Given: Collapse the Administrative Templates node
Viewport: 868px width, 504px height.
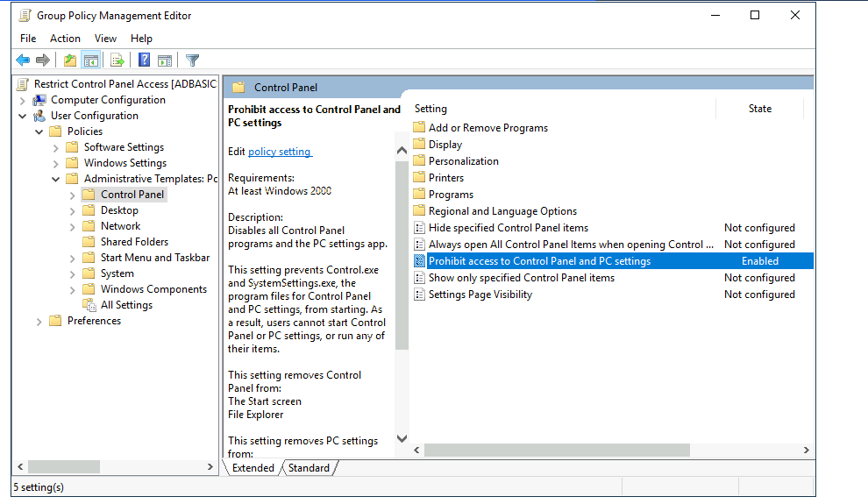Looking at the screenshot, I should click(x=55, y=180).
